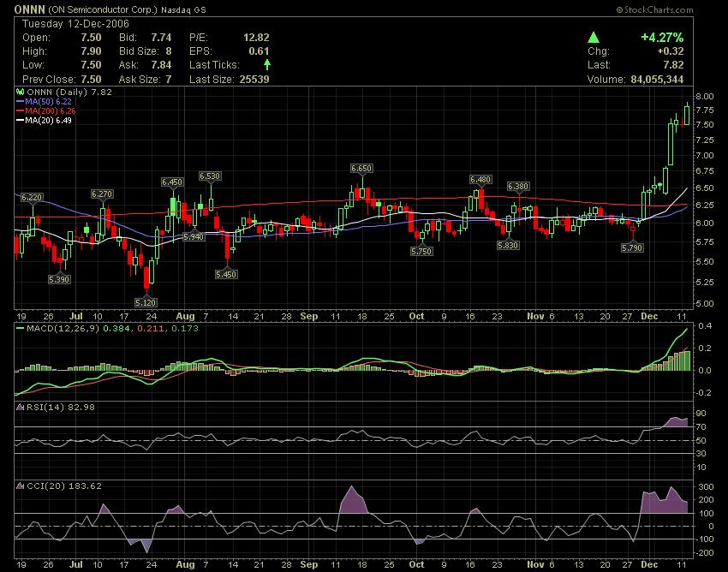Click the red MA(200) legend line
728x572 pixels.
coord(20,111)
